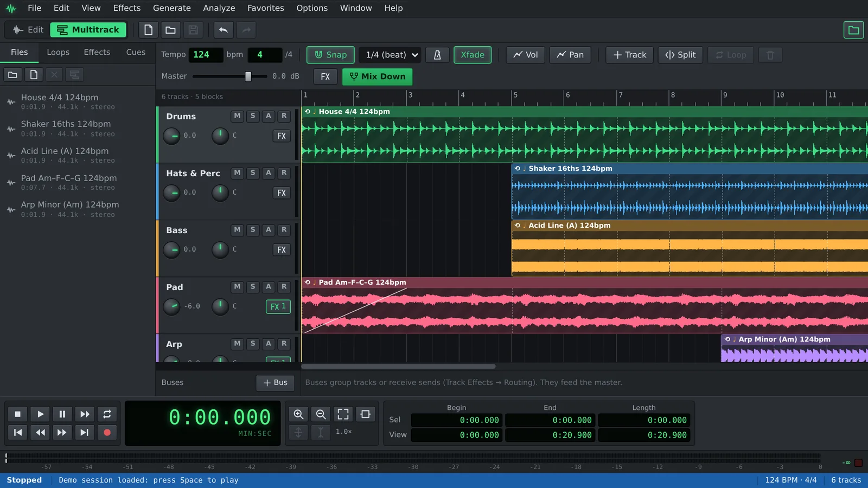Toggle the Snap button

330,55
